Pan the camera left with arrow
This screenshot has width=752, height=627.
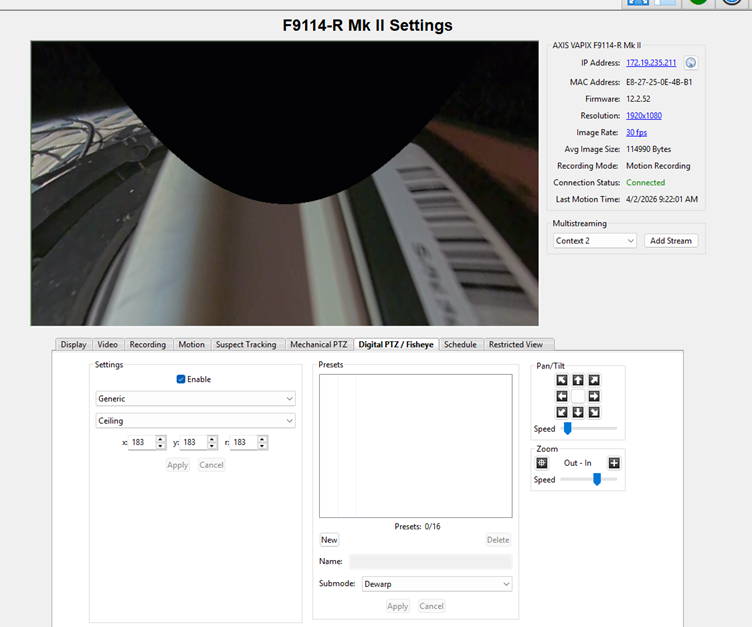point(562,396)
